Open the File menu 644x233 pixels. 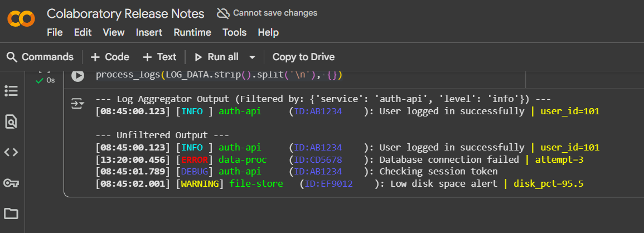[x=55, y=32]
